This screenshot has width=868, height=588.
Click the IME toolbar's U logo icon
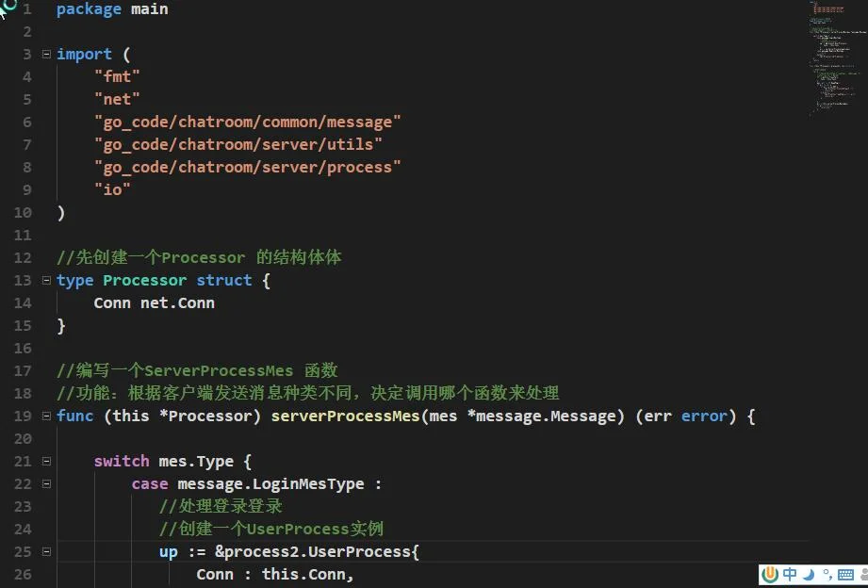click(770, 574)
